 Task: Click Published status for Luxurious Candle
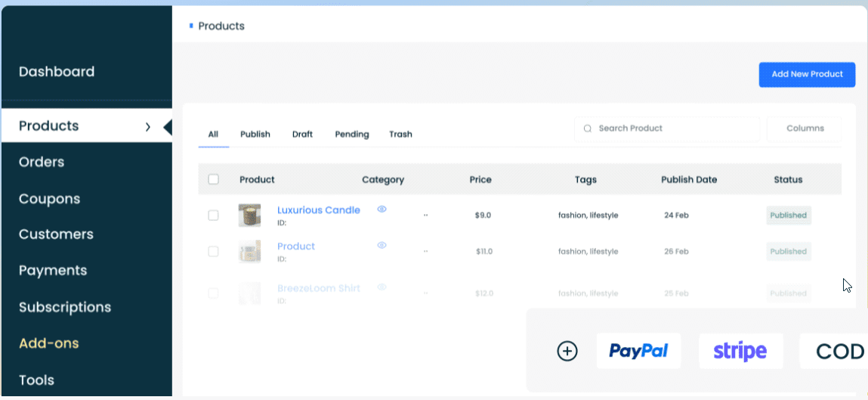[x=788, y=215]
